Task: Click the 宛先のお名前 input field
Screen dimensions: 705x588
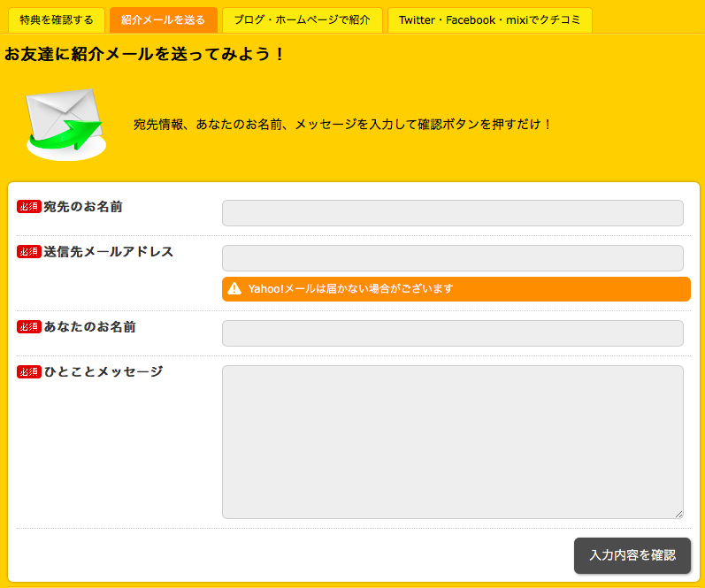Action: click(453, 213)
